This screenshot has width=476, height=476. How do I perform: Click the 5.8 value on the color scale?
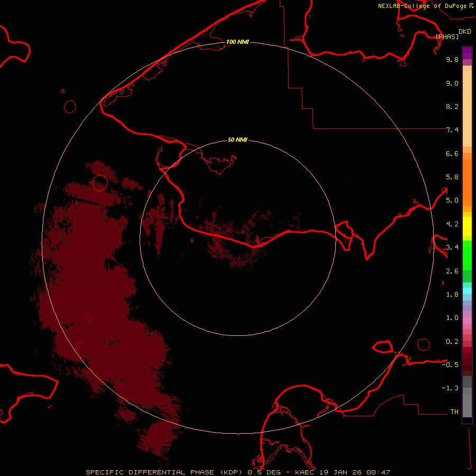452,177
